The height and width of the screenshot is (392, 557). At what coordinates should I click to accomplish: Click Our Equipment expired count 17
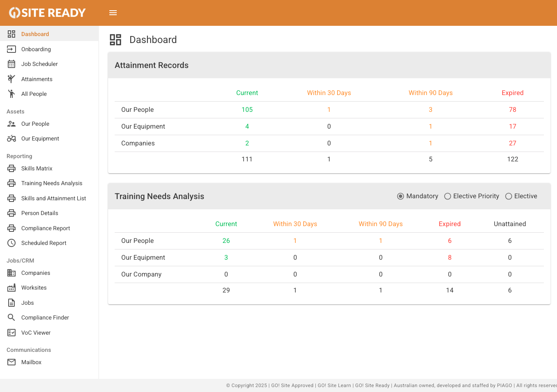click(512, 127)
